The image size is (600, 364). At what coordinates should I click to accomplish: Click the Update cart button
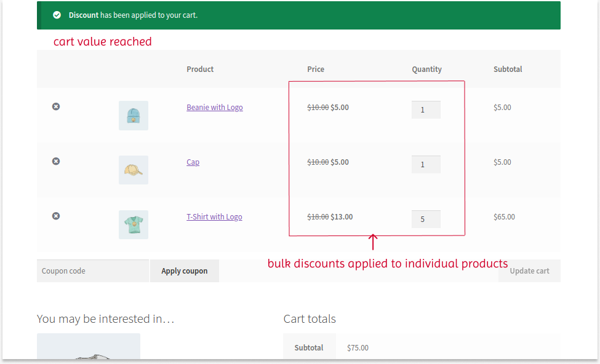pos(529,271)
